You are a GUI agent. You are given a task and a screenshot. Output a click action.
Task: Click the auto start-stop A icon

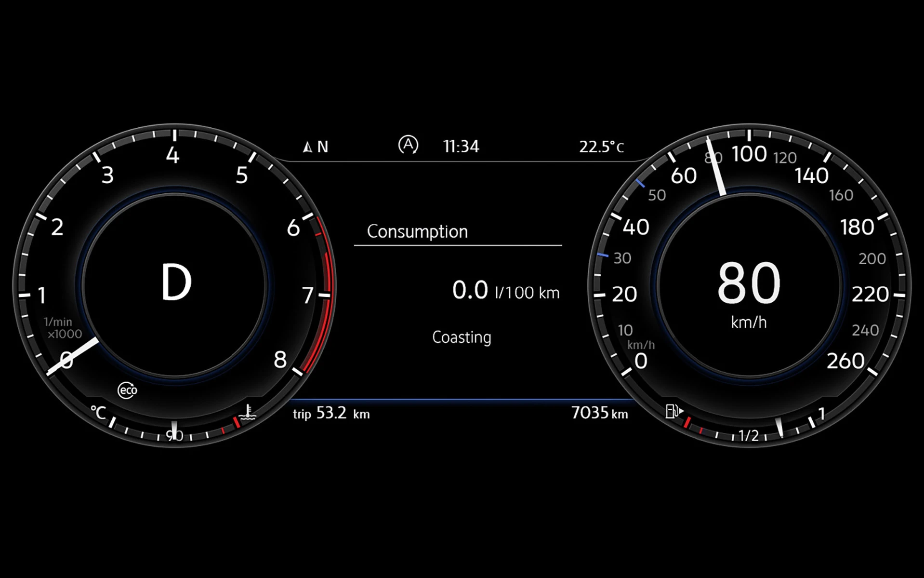408,145
